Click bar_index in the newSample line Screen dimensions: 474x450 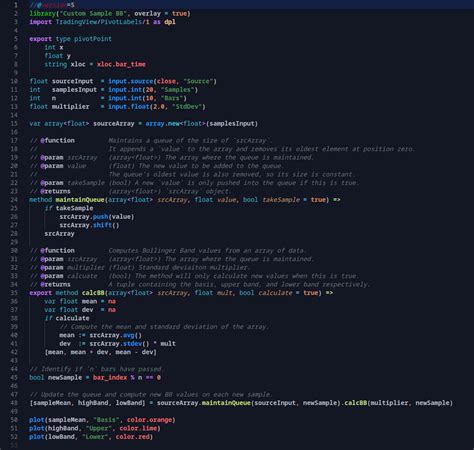click(x=110, y=378)
